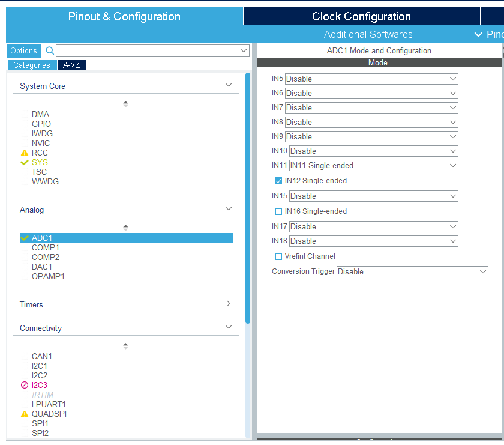Select CAN1 in Connectivity list
The width and height of the screenshot is (504, 445).
click(x=42, y=357)
